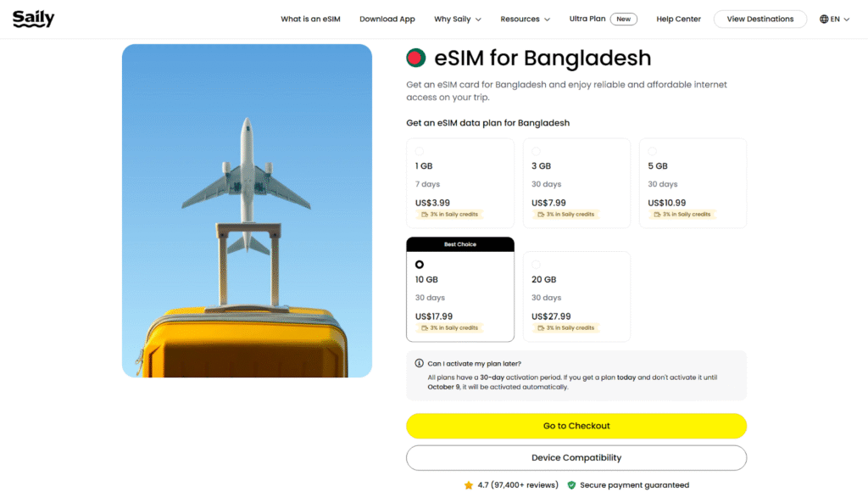Screen dimensions: 868x492
Task: Click the info icon beside activation question
Action: [x=419, y=363]
